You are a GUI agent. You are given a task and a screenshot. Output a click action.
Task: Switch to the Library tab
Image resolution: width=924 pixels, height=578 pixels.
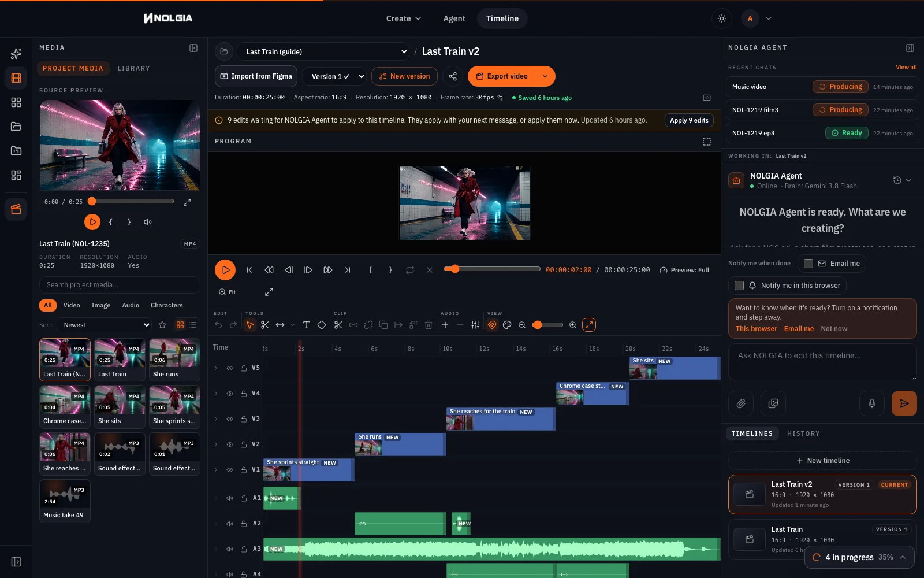pos(134,68)
